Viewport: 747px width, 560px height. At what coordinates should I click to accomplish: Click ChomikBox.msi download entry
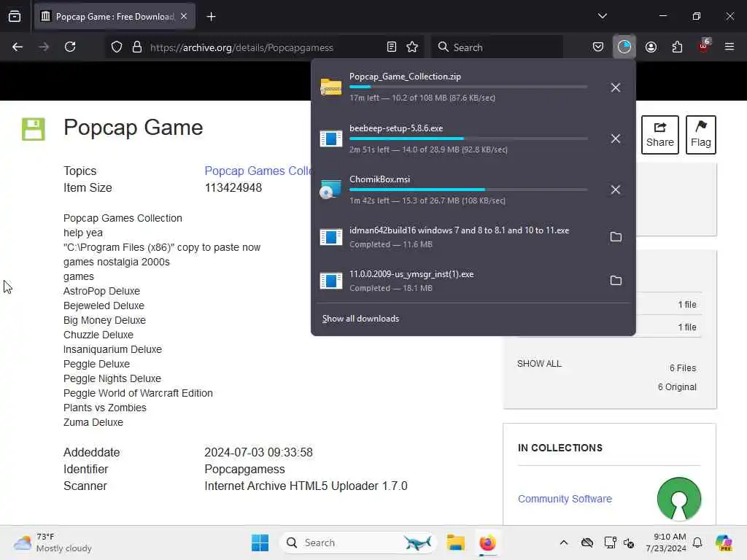click(x=457, y=190)
